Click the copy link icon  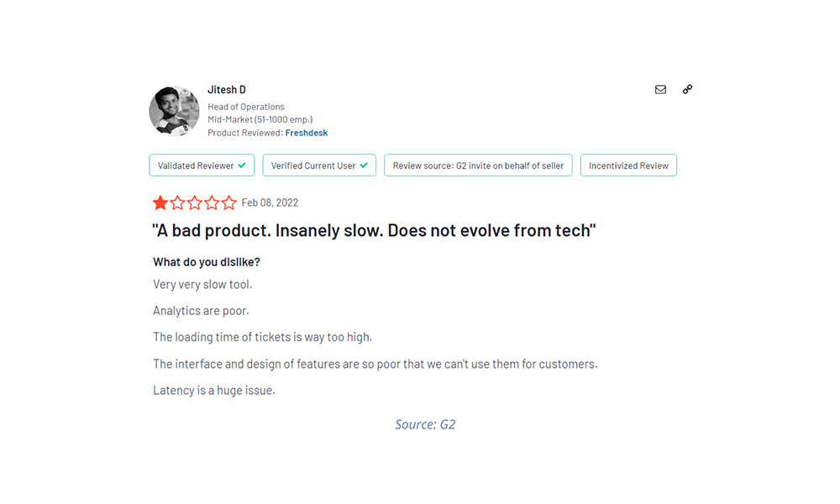click(687, 89)
